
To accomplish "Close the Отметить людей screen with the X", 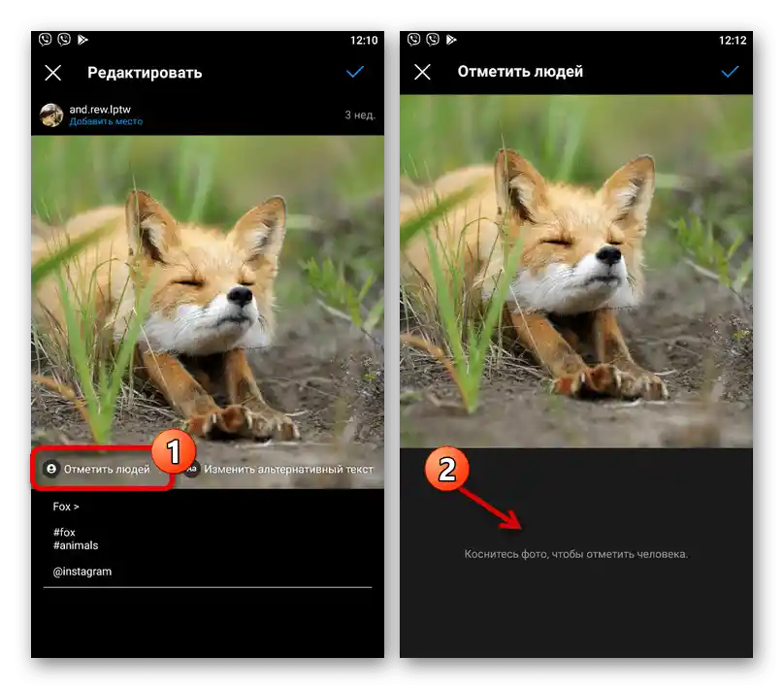I will (x=422, y=72).
